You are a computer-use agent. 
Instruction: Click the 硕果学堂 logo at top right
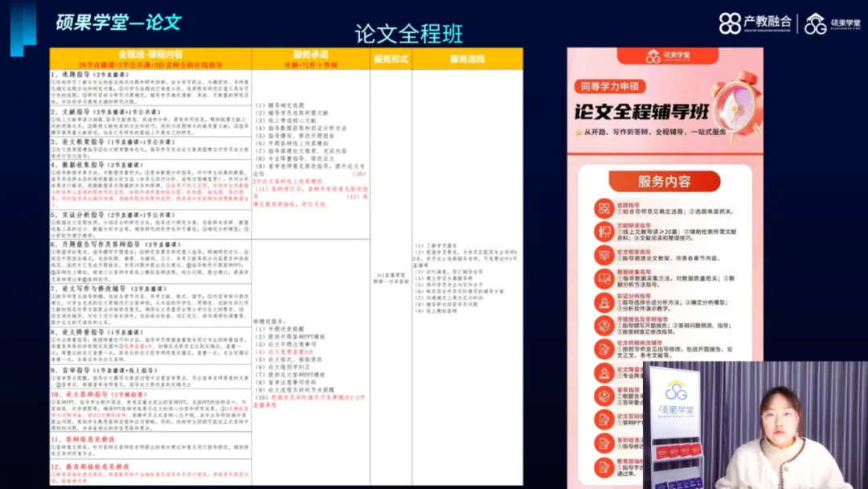click(x=833, y=23)
